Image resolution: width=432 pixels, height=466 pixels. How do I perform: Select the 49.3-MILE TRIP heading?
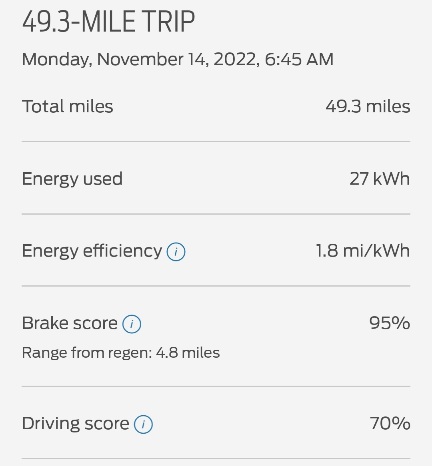pyautogui.click(x=108, y=22)
